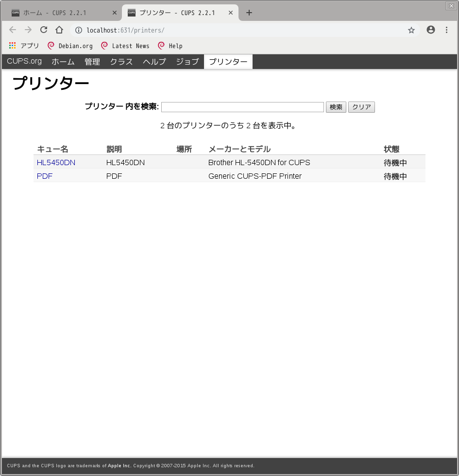Go to ホーム in CUPS navigation
Viewport: 459px width, 476px height.
63,61
